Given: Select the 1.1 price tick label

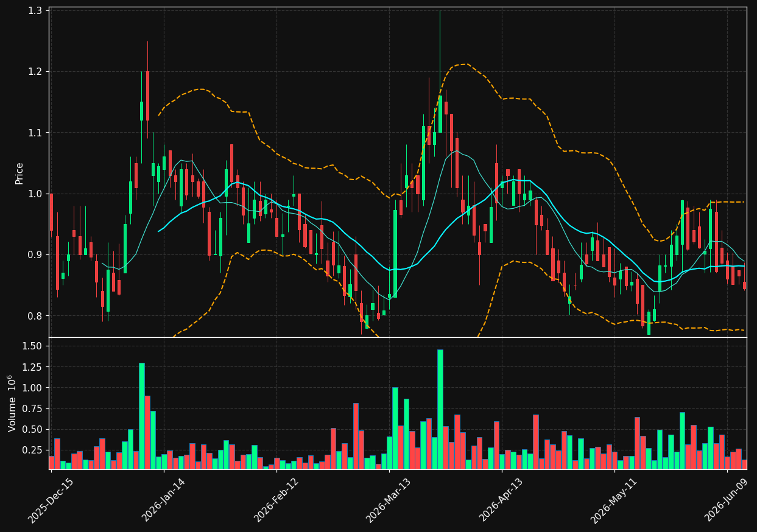Looking at the screenshot, I should pyautogui.click(x=35, y=133).
